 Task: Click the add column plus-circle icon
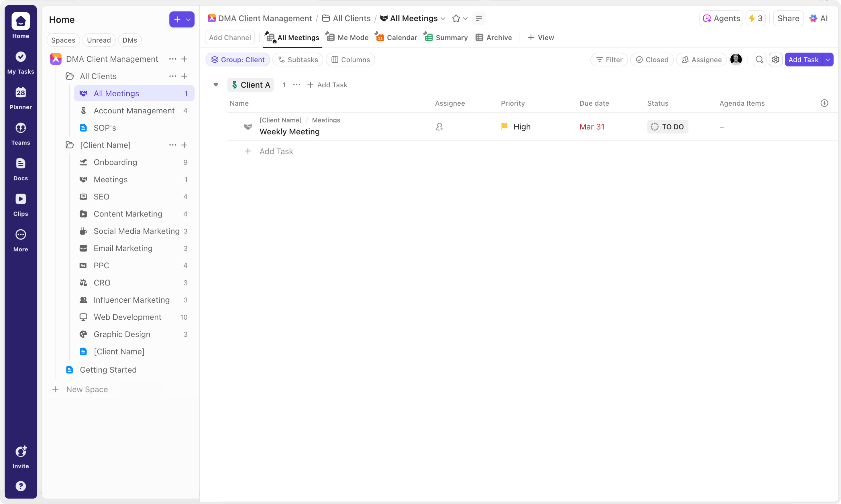pyautogui.click(x=824, y=103)
